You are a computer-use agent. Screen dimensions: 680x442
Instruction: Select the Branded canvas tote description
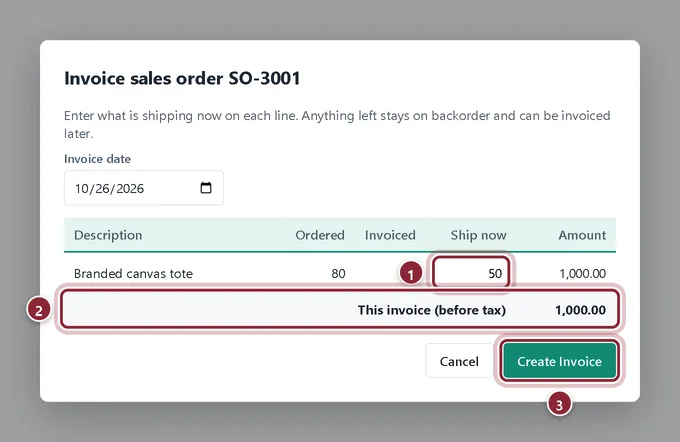pos(133,274)
